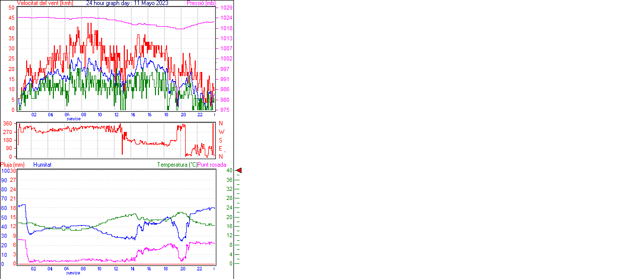Click the 40 value on the temperature axis
Screen dimensions: 644x279
(229, 171)
